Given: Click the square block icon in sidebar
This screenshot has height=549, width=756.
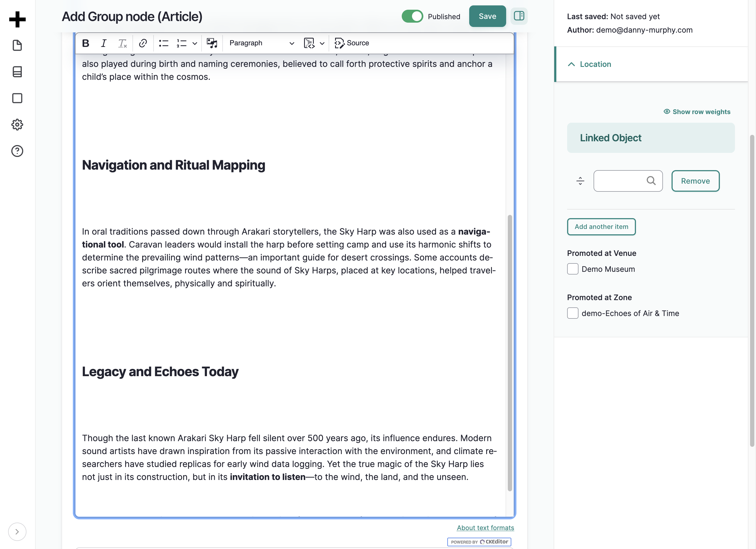Looking at the screenshot, I should (x=17, y=98).
